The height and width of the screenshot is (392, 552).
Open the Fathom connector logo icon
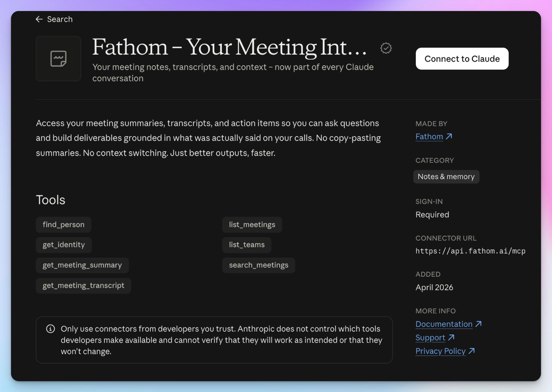58,58
